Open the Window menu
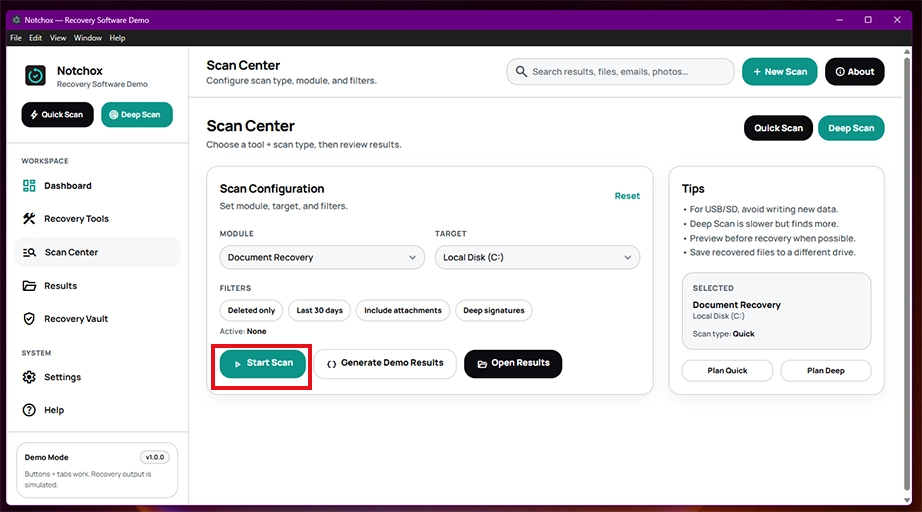This screenshot has height=512, width=922. (x=88, y=38)
